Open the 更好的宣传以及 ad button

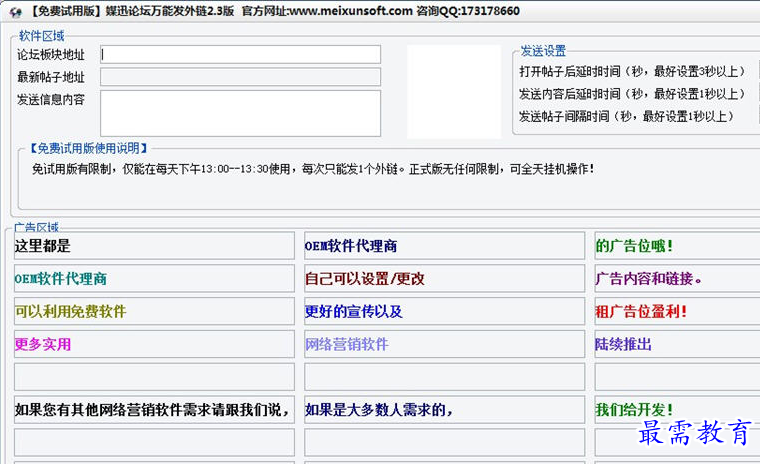444,311
